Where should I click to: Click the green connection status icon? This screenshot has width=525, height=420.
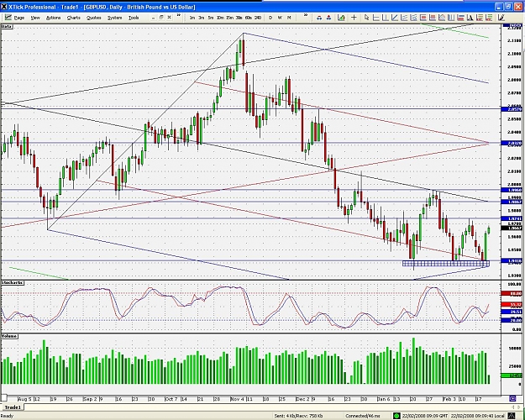tap(396, 416)
